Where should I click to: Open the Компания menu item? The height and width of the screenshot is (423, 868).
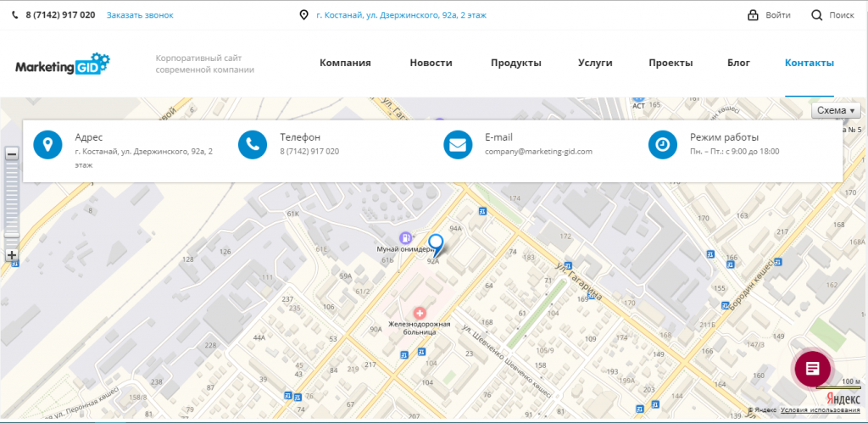pyautogui.click(x=345, y=64)
